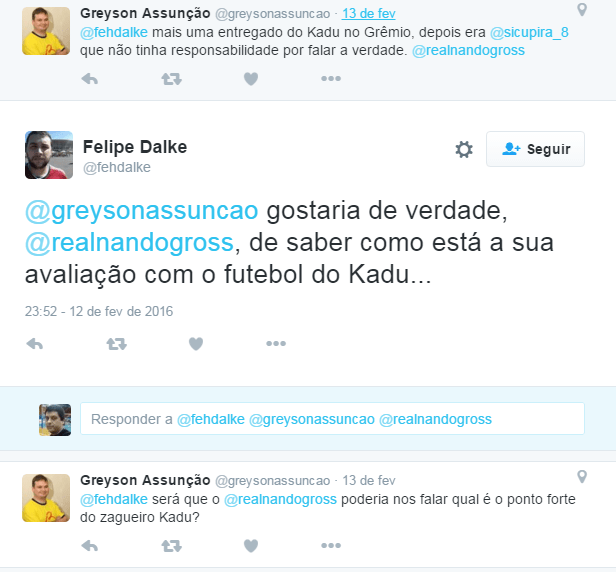The image size is (616, 572).
Task: Reply to the top Greyson Assunção tweet
Action: tap(90, 79)
